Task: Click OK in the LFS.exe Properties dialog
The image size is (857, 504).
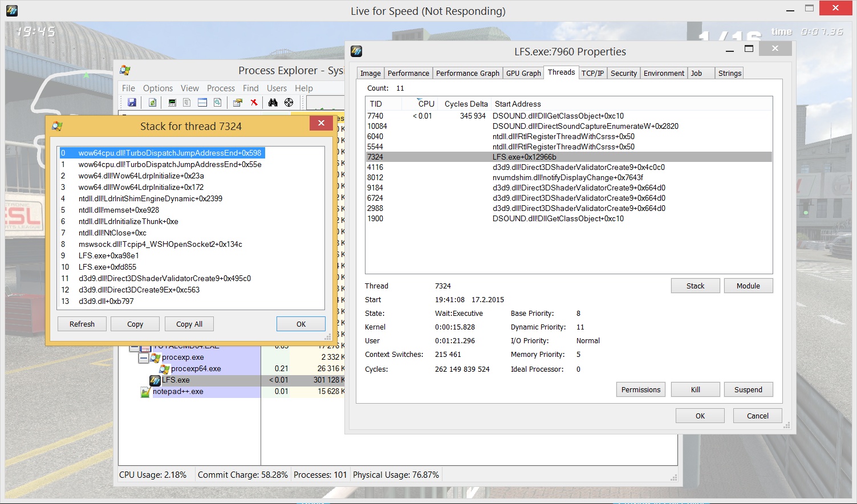Action: pyautogui.click(x=700, y=416)
